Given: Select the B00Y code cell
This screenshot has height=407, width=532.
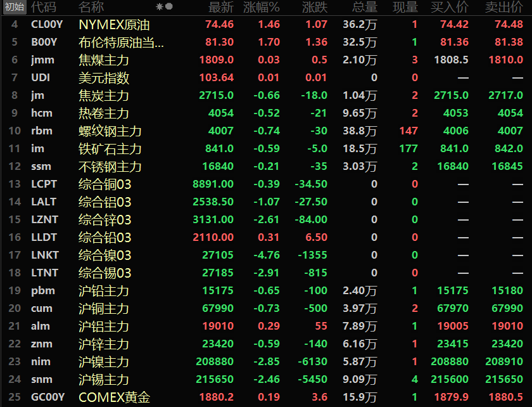Looking at the screenshot, I should point(44,42).
